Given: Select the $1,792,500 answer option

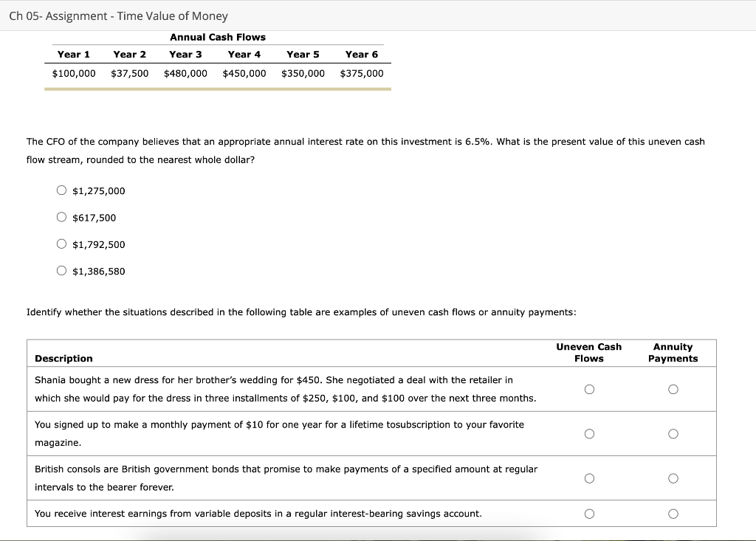Looking at the screenshot, I should coord(62,244).
